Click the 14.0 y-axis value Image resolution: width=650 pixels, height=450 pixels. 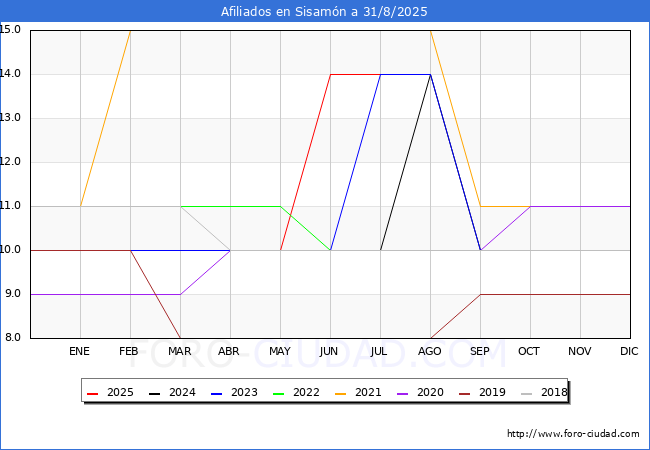(10, 74)
